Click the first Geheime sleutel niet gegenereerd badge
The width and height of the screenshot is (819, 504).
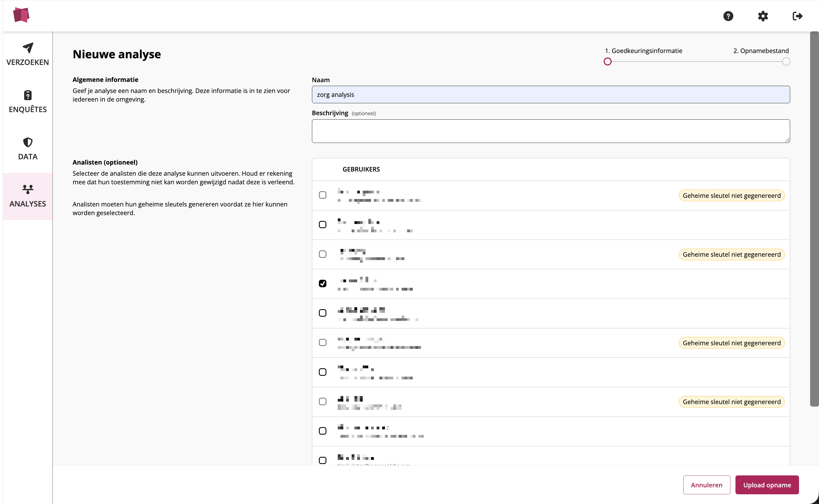pyautogui.click(x=731, y=196)
